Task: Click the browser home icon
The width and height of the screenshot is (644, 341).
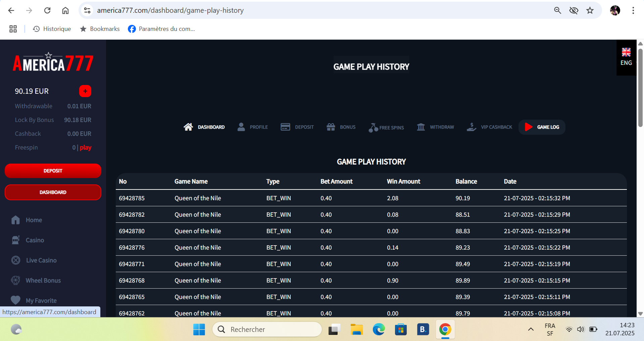Action: pos(65,10)
